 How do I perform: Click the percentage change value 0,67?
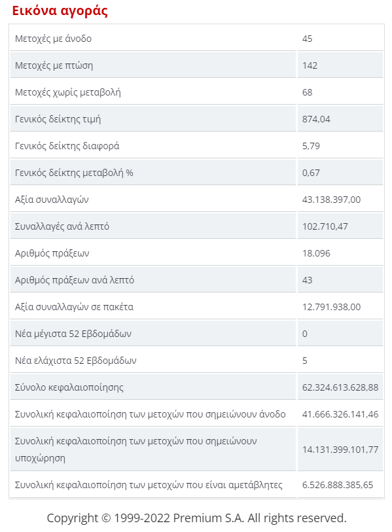(311, 173)
